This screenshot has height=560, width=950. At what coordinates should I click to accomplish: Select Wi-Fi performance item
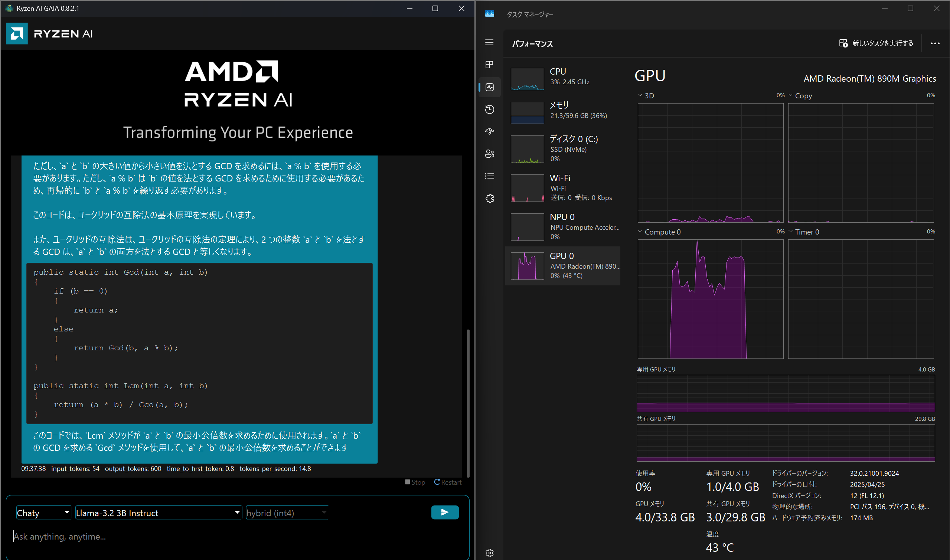563,187
